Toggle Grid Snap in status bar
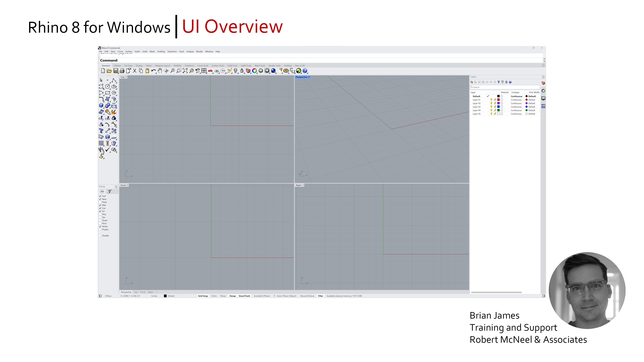The height and width of the screenshot is (362, 644). [203, 296]
